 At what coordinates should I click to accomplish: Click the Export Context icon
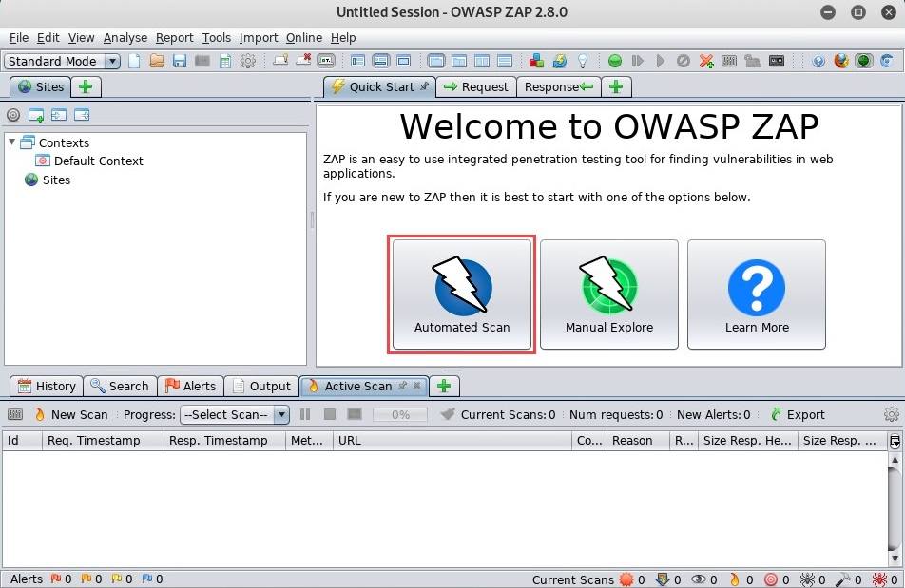[82, 115]
